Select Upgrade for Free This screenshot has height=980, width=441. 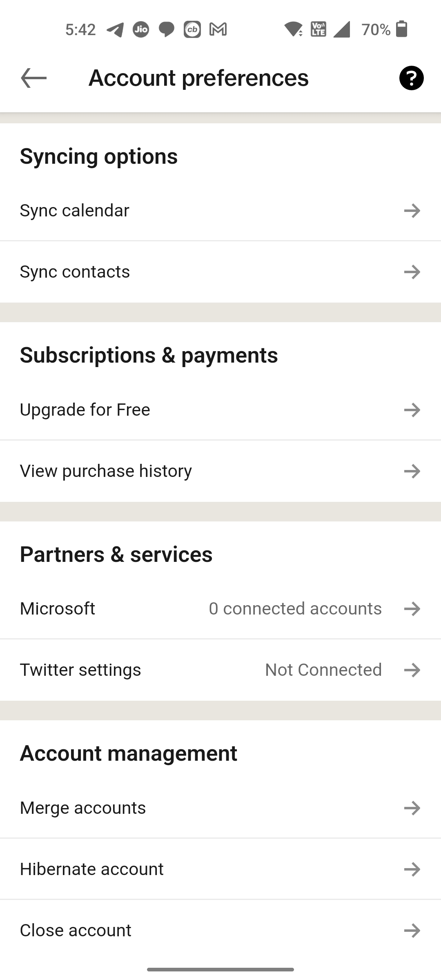[85, 410]
